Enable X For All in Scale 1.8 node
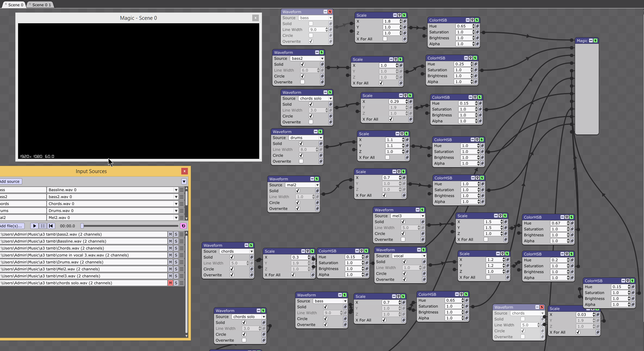This screenshot has width=644, height=351. coord(385,39)
